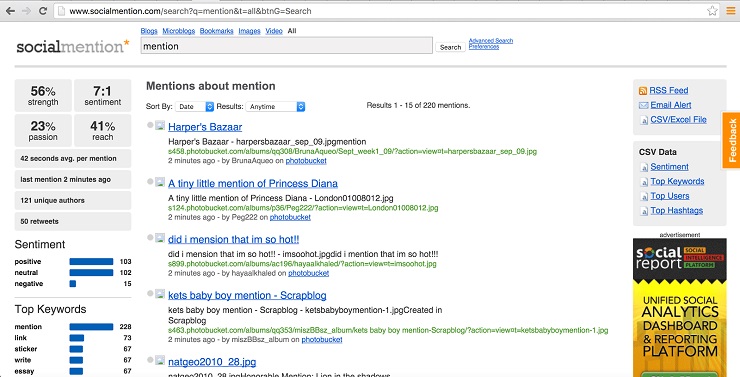Image resolution: width=740 pixels, height=377 pixels.
Task: Open the Feedback side tab
Action: click(731, 140)
